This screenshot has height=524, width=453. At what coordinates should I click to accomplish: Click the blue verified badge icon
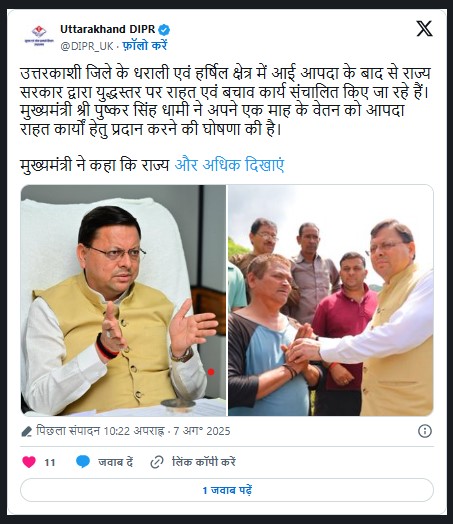[x=164, y=30]
